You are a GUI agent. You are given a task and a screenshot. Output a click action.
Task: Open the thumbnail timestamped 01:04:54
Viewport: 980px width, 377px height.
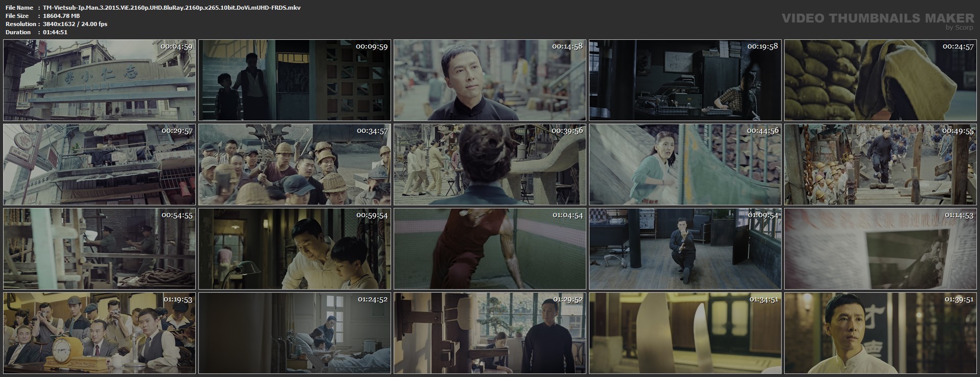490,249
